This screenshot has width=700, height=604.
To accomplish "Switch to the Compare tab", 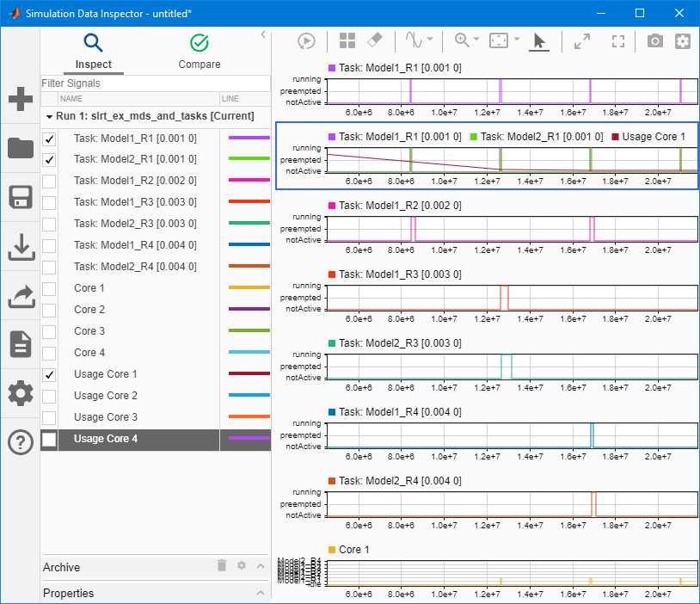I will pos(199,52).
